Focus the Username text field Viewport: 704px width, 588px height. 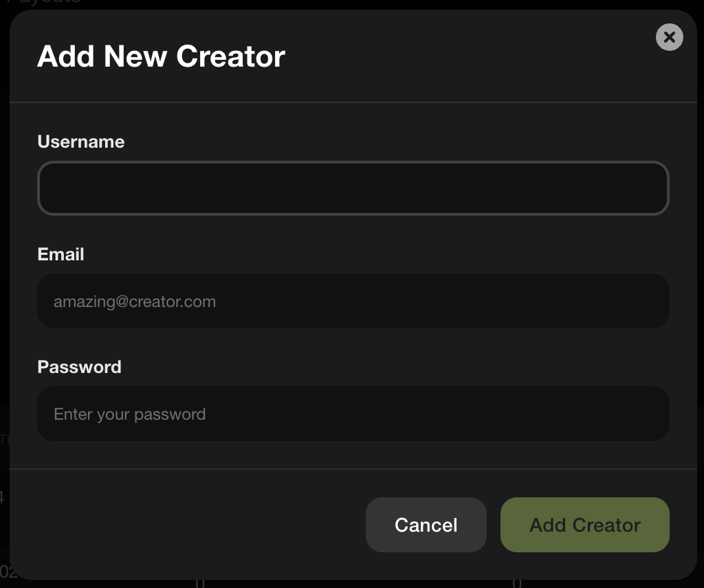(x=353, y=188)
